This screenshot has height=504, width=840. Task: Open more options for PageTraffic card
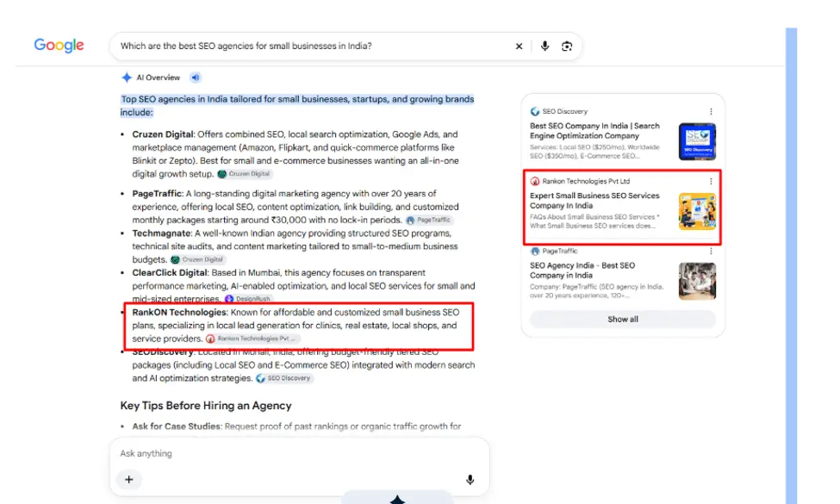(x=711, y=251)
